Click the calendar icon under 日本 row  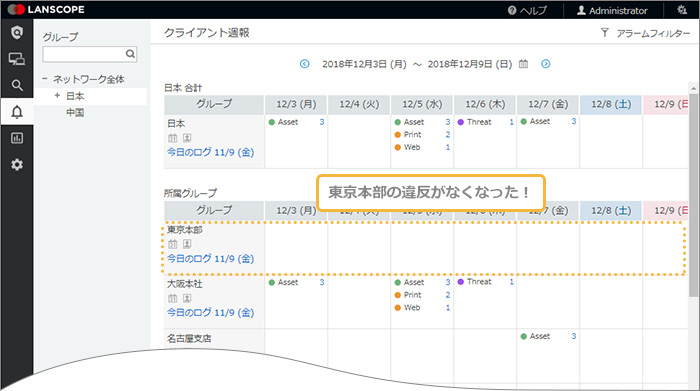(x=173, y=138)
